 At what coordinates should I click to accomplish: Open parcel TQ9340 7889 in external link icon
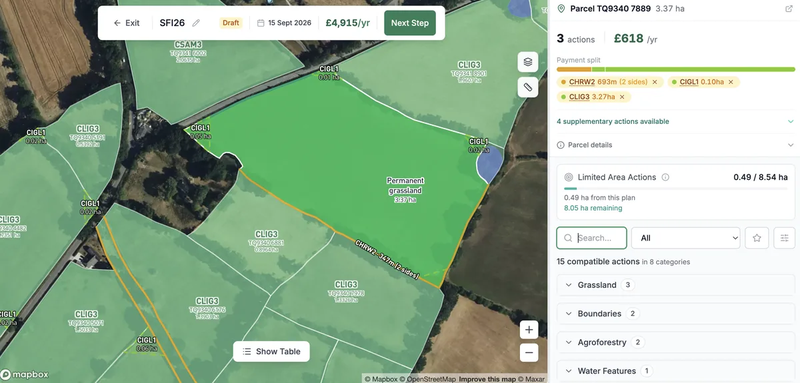pos(789,9)
